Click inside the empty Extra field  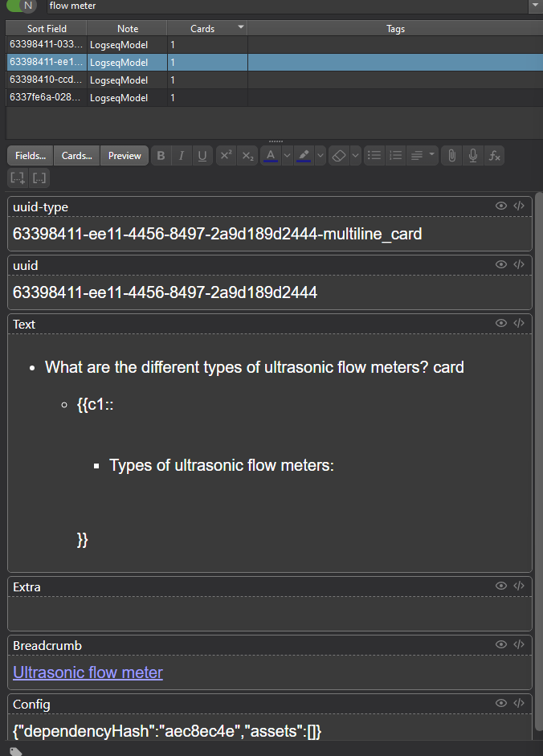coord(270,613)
